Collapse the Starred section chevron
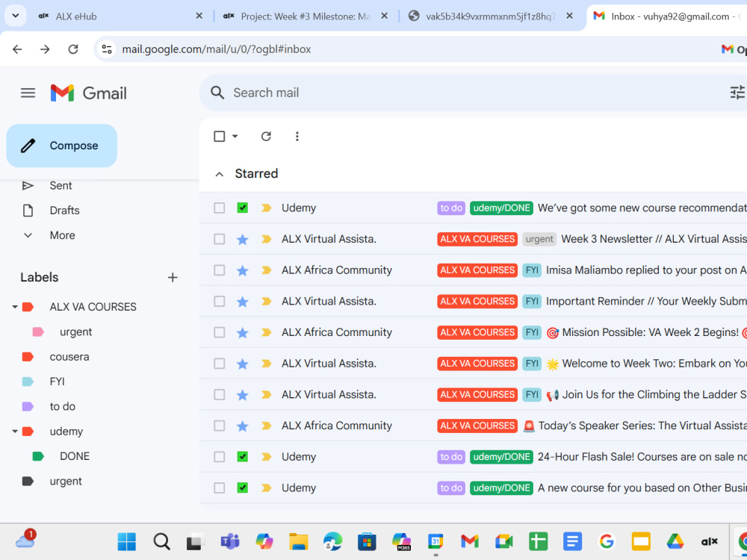The width and height of the screenshot is (747, 560). point(219,174)
